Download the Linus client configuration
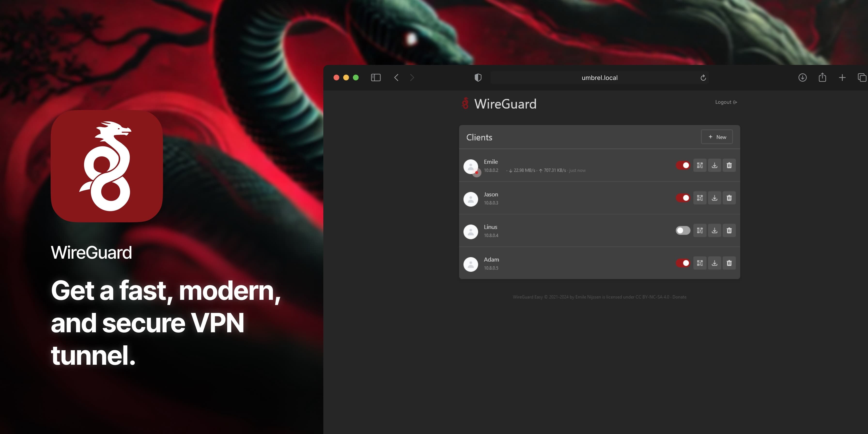The image size is (868, 434). pyautogui.click(x=714, y=231)
